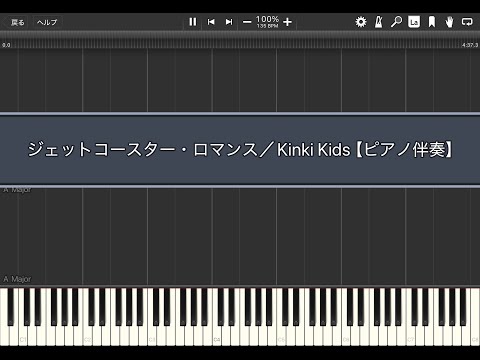Click the 4:37.3 song duration text
This screenshot has width=480, height=360.
pyautogui.click(x=470, y=45)
